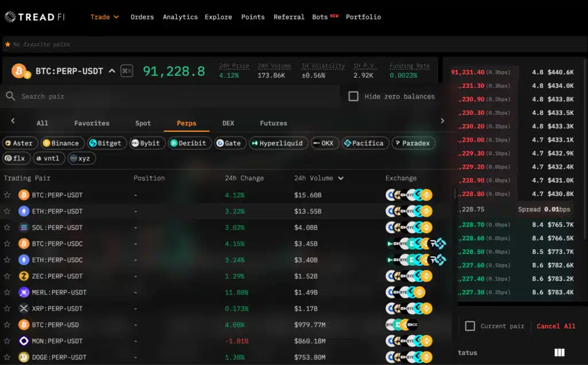588x365 pixels.
Task: Select the Aster exchange filter
Action: tap(20, 143)
